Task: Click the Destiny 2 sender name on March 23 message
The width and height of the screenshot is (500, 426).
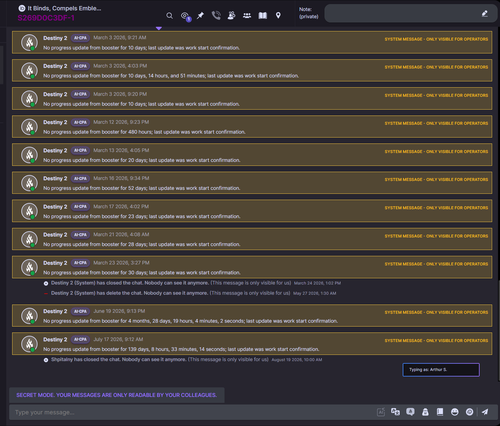Action: (55, 263)
